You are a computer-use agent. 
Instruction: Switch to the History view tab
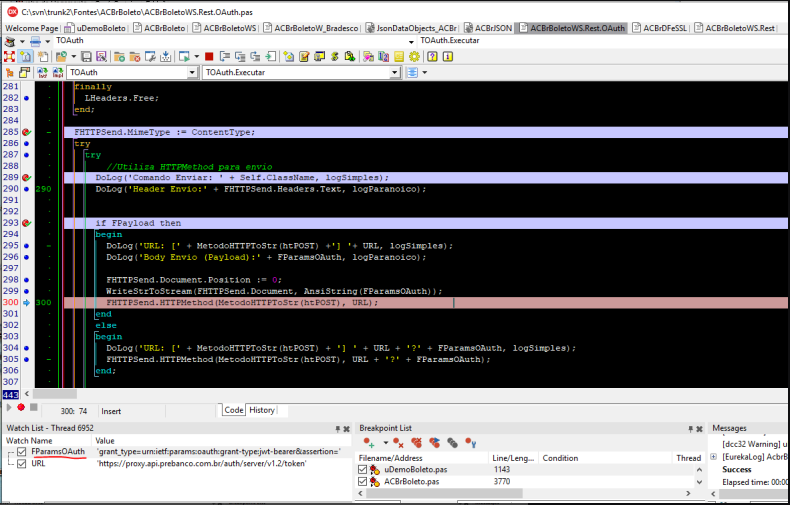tap(262, 410)
